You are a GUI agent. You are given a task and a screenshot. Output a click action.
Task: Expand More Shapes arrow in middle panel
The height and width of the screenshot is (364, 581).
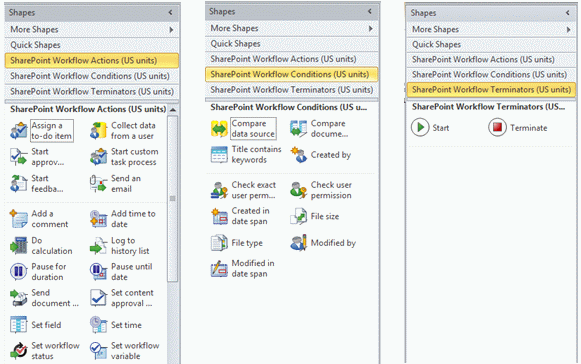[x=371, y=28]
